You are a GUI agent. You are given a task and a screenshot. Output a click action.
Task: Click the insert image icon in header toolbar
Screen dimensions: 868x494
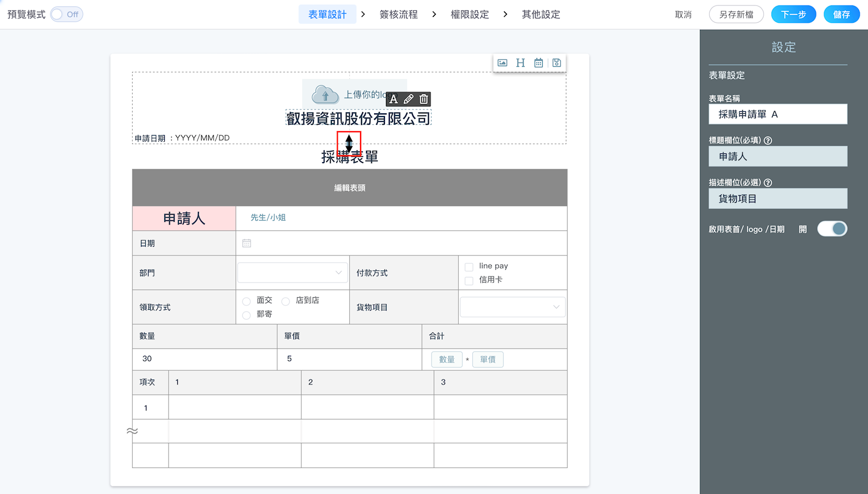[503, 63]
